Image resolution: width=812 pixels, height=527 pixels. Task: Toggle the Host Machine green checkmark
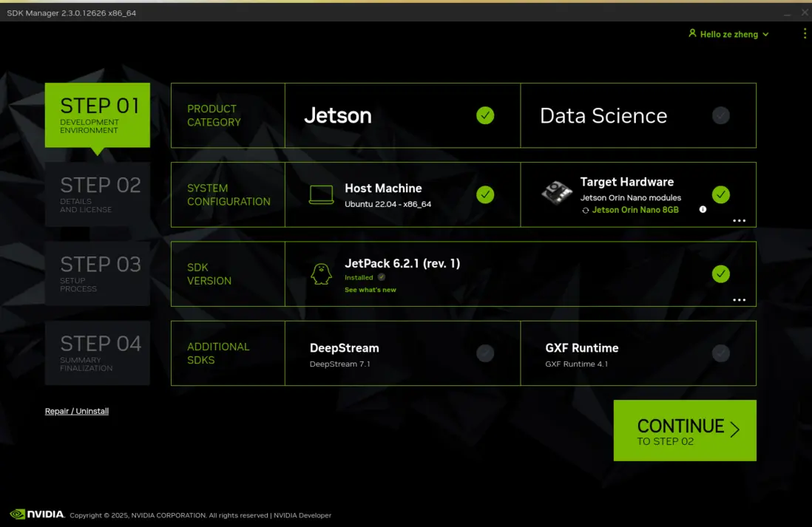485,194
